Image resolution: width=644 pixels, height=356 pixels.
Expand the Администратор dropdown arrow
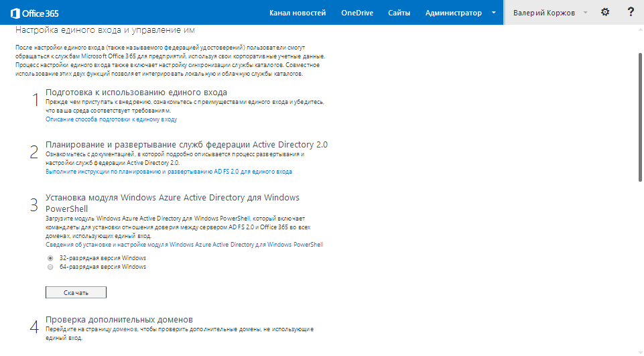pyautogui.click(x=494, y=13)
